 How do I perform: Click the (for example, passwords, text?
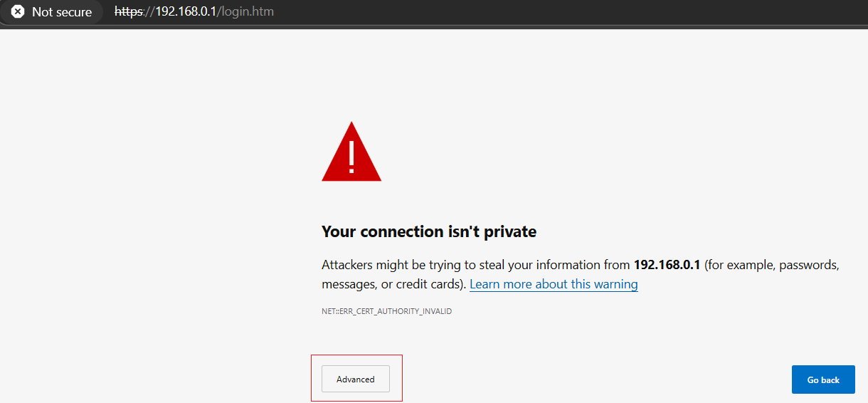tap(772, 265)
